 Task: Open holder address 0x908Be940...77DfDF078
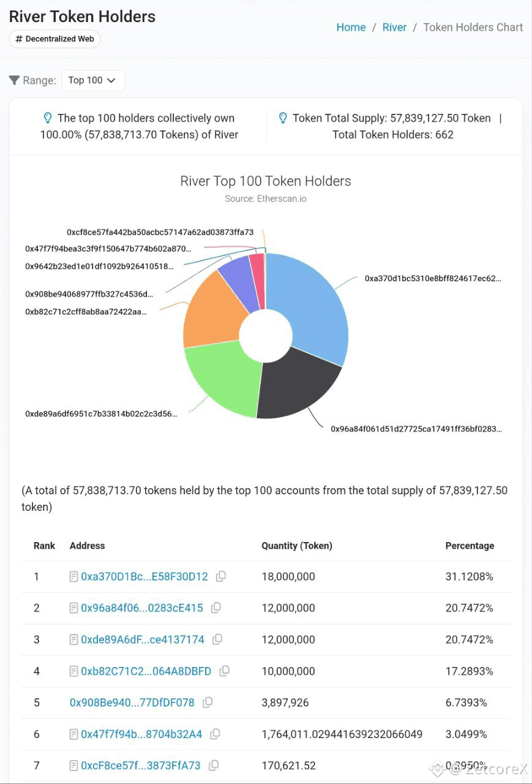point(132,703)
